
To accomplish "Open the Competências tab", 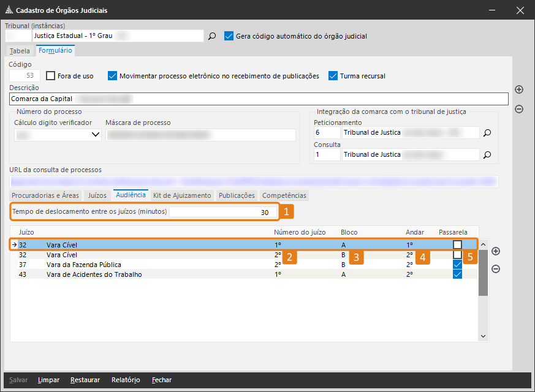I will [x=284, y=195].
